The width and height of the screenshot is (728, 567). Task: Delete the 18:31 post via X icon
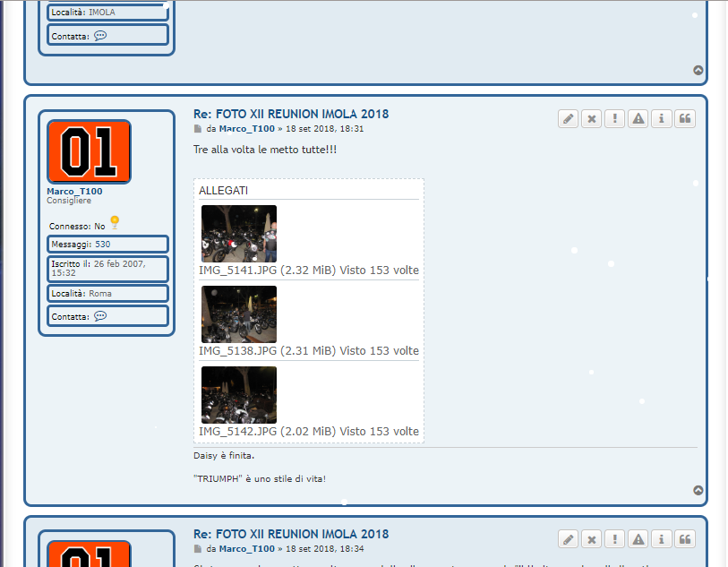pyautogui.click(x=592, y=119)
